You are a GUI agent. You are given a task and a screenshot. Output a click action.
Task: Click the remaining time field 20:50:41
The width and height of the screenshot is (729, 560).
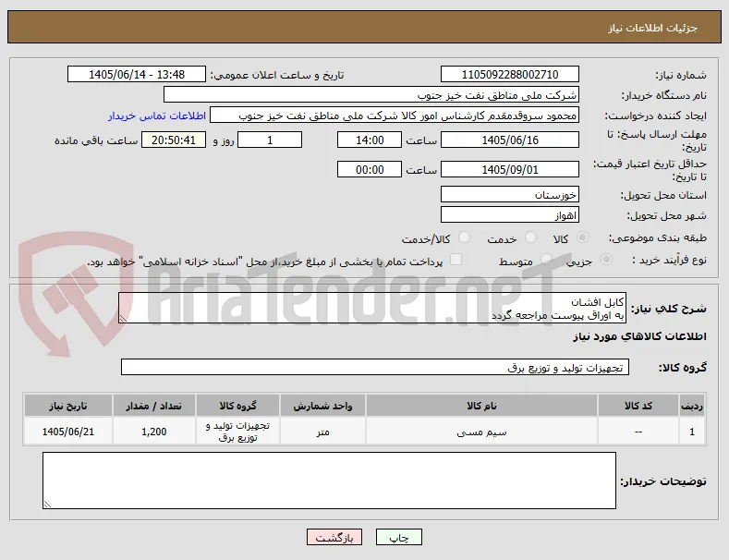tap(174, 140)
